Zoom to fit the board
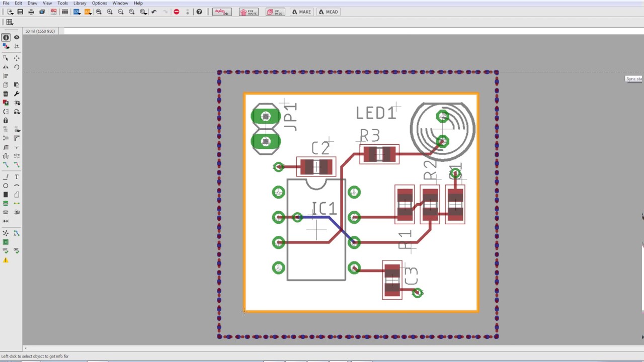The width and height of the screenshot is (644, 362). point(99,12)
